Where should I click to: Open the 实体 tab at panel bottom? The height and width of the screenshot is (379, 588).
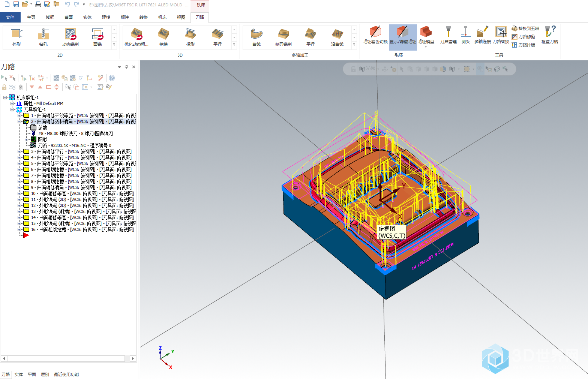pos(19,375)
